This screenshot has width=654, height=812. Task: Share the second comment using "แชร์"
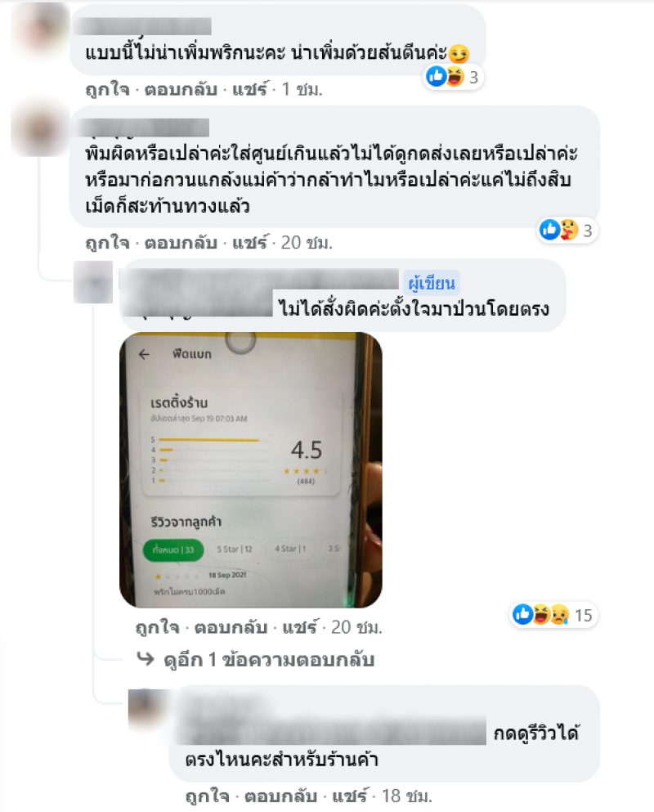click(250, 242)
